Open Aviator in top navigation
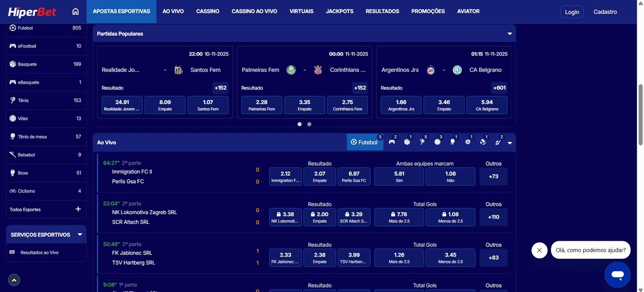Screen dimensions: 644x292 [x=468, y=11]
